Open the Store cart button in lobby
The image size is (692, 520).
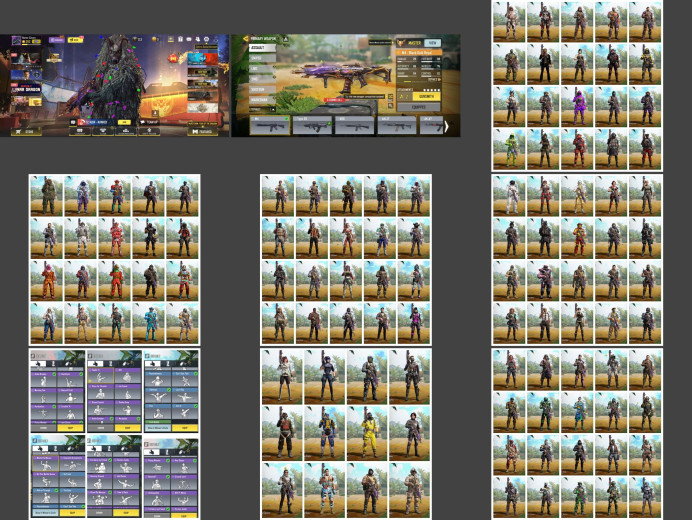pyautogui.click(x=26, y=131)
